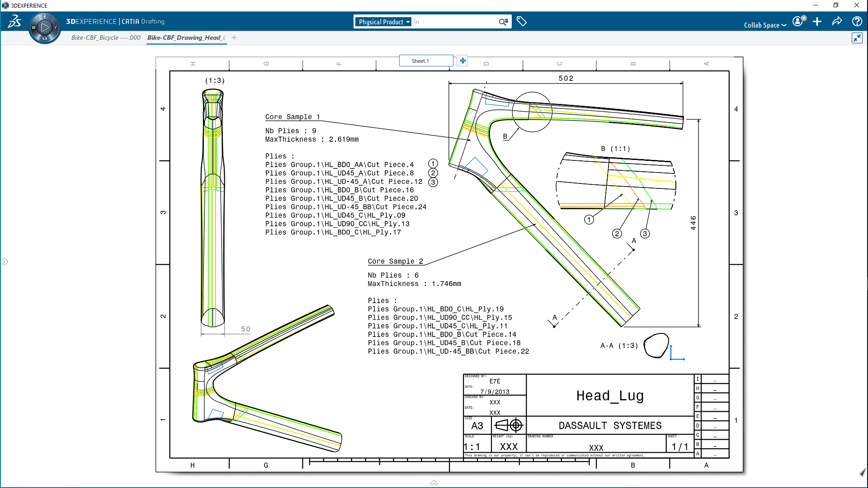Open a new tab with plus

click(x=234, y=38)
